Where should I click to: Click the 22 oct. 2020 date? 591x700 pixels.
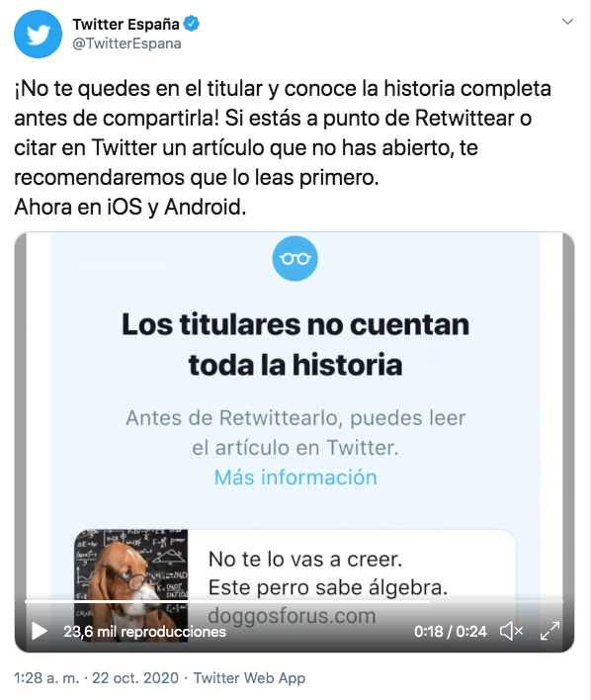(135, 677)
